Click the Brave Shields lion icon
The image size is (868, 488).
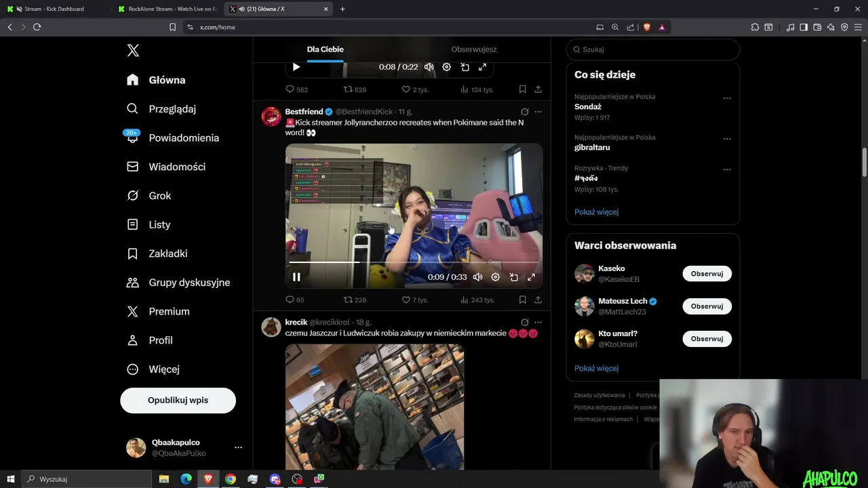tap(646, 27)
